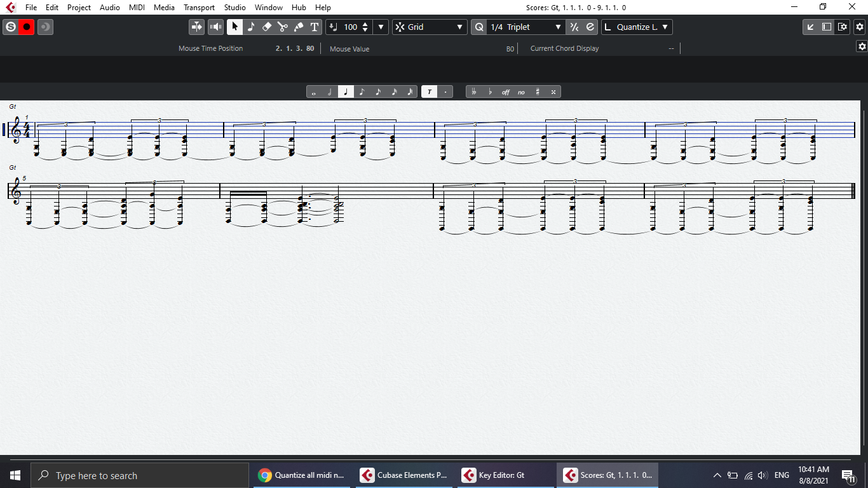Screen dimensions: 868x488
Task: Apply sharp enharmonic shift
Action: pos(538,91)
